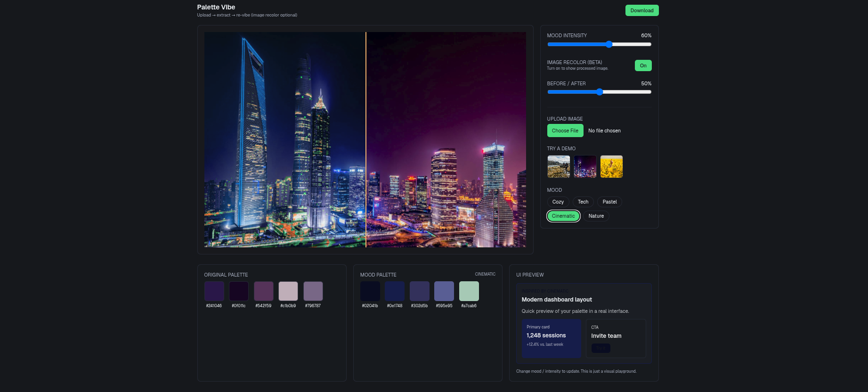This screenshot has height=392, width=868.
Task: Click the Palette Vibe title
Action: tap(216, 7)
